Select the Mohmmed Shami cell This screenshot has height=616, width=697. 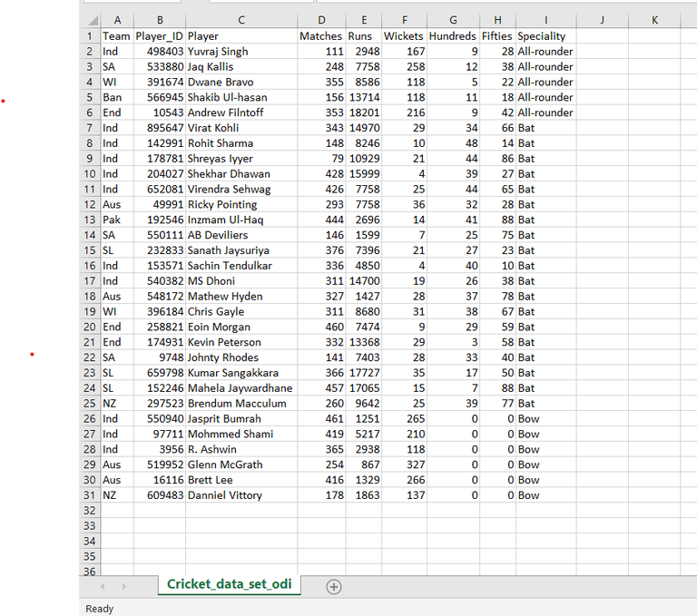(x=241, y=434)
